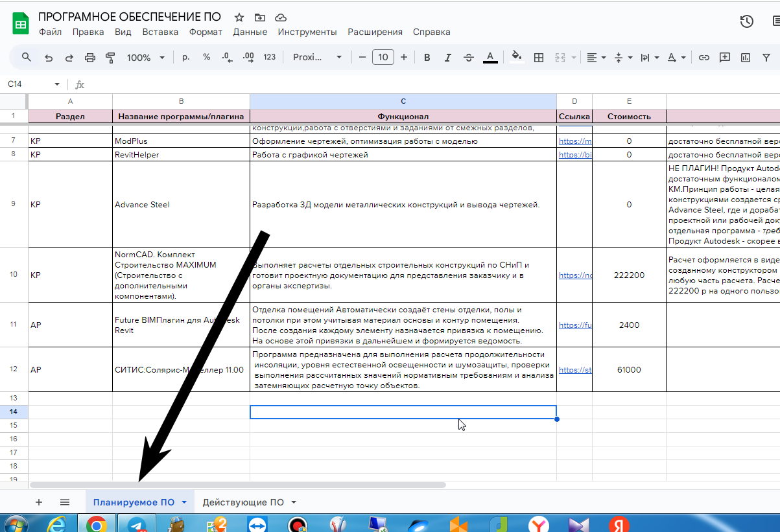Image resolution: width=780 pixels, height=532 pixels.
Task: Open version history clock icon
Action: click(747, 21)
